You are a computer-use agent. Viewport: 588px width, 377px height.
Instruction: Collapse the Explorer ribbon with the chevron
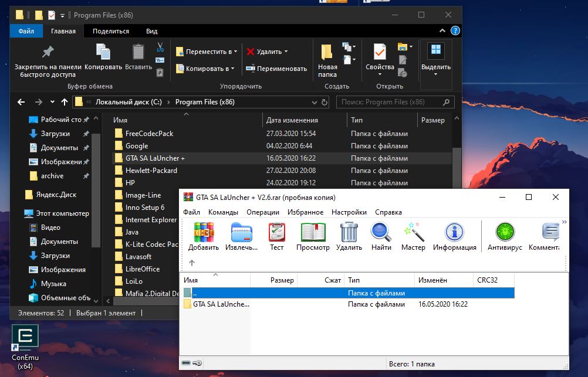click(442, 30)
